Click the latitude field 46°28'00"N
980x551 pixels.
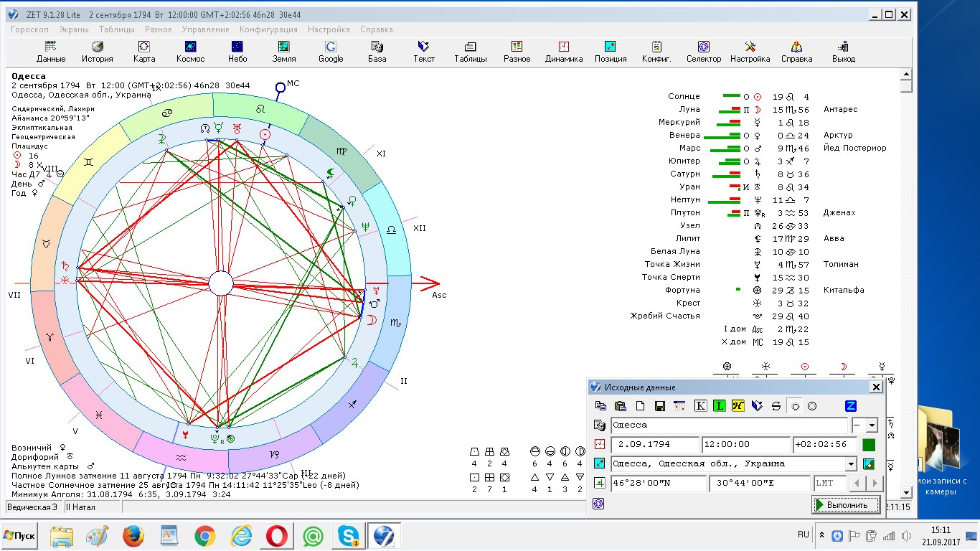[x=659, y=484]
